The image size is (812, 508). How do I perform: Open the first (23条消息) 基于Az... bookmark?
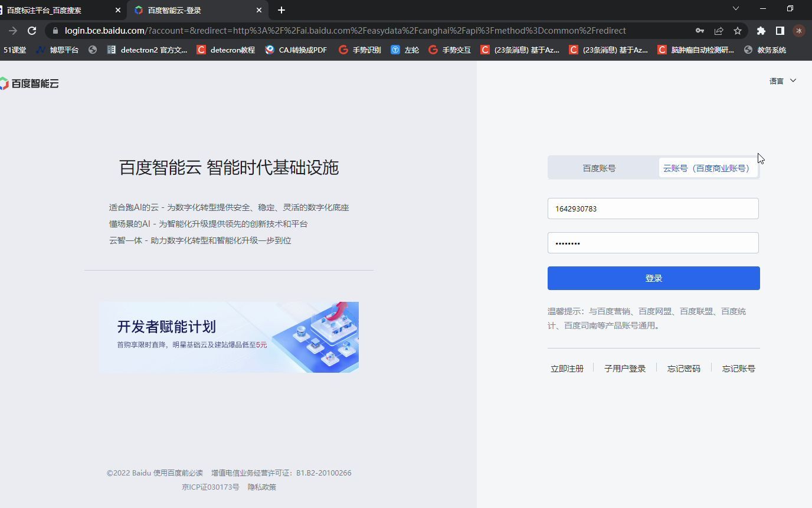tap(520, 50)
